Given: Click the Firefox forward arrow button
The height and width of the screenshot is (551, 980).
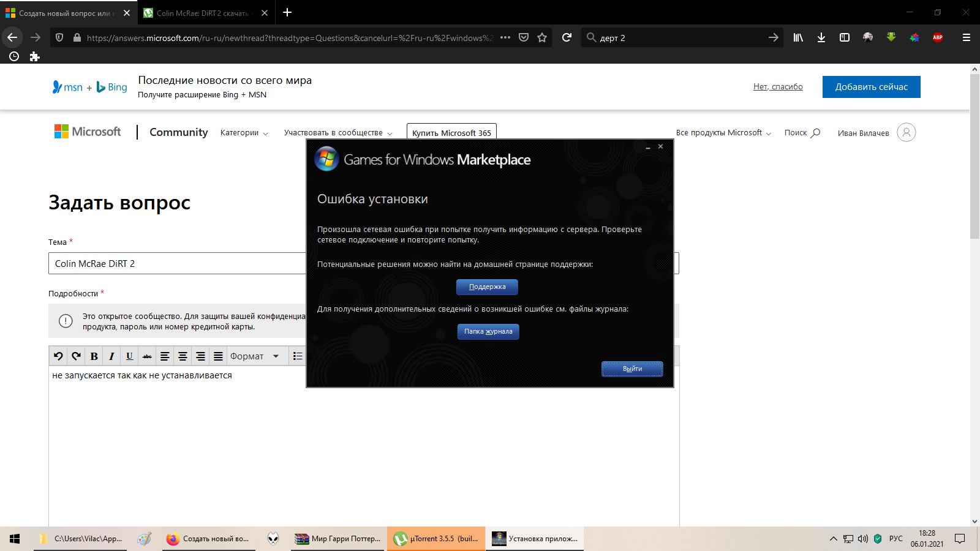Looking at the screenshot, I should point(36,37).
